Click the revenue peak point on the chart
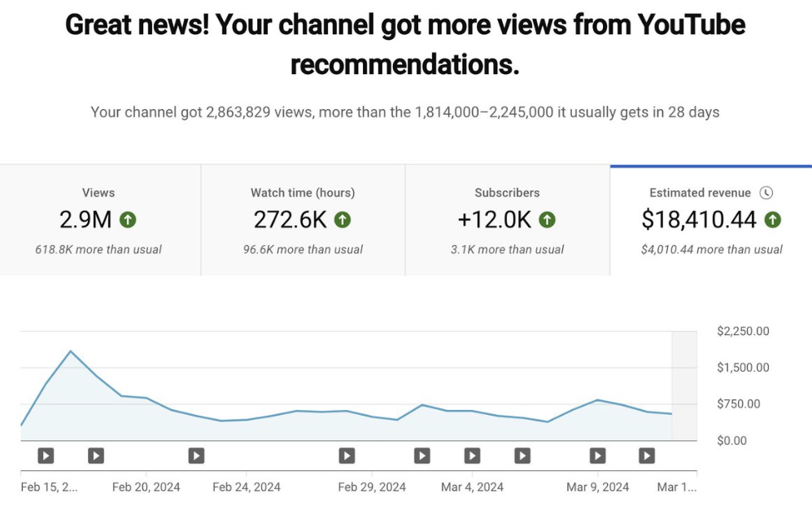The width and height of the screenshot is (812, 506). click(x=71, y=351)
